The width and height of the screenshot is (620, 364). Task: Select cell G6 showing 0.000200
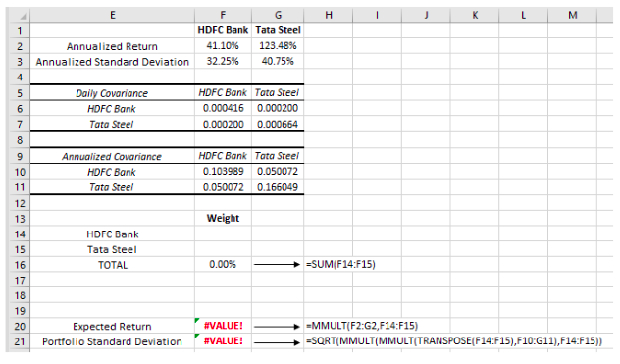(x=278, y=108)
